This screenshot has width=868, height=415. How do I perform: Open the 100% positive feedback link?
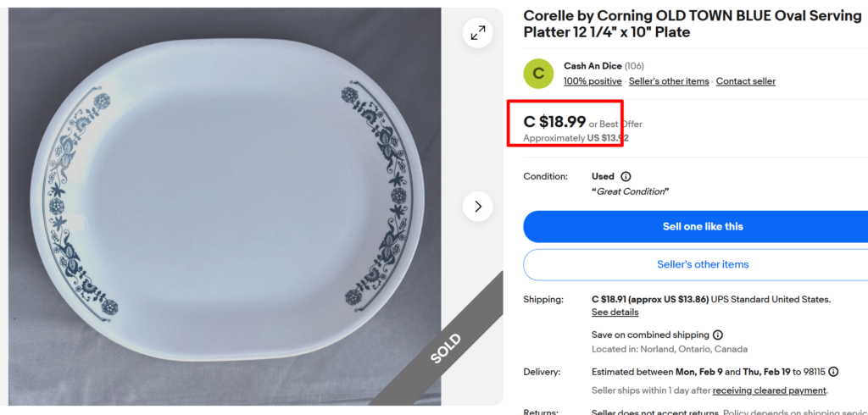pyautogui.click(x=593, y=81)
